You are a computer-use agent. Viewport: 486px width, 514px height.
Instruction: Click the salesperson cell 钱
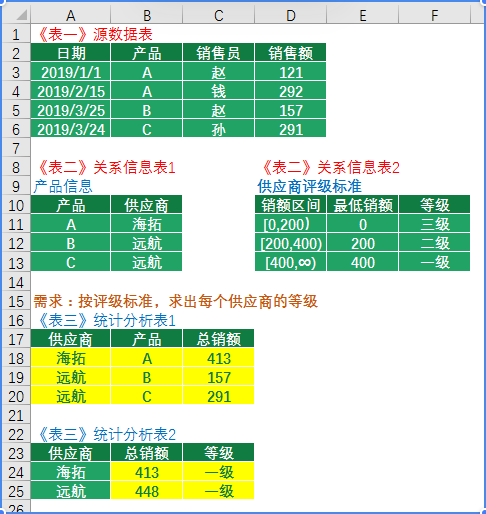[x=218, y=91]
